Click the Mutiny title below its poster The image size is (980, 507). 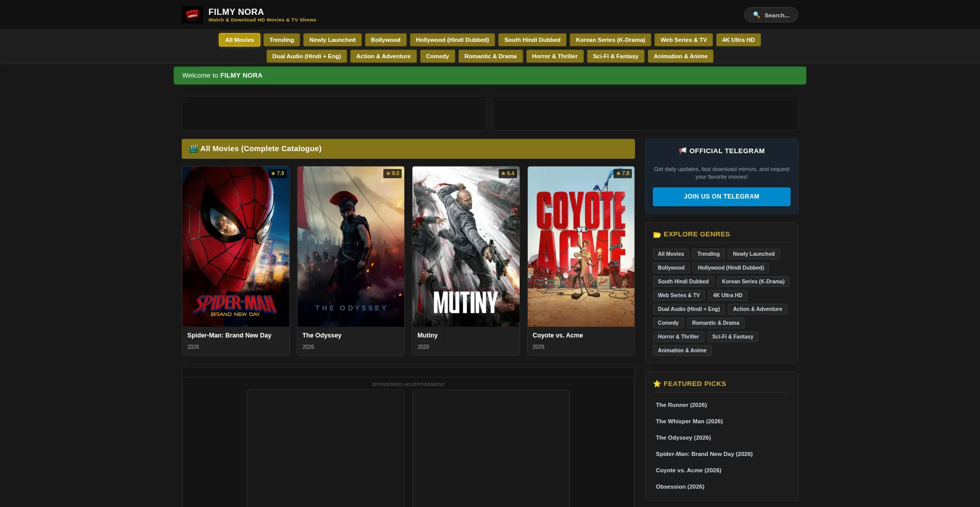pos(427,335)
